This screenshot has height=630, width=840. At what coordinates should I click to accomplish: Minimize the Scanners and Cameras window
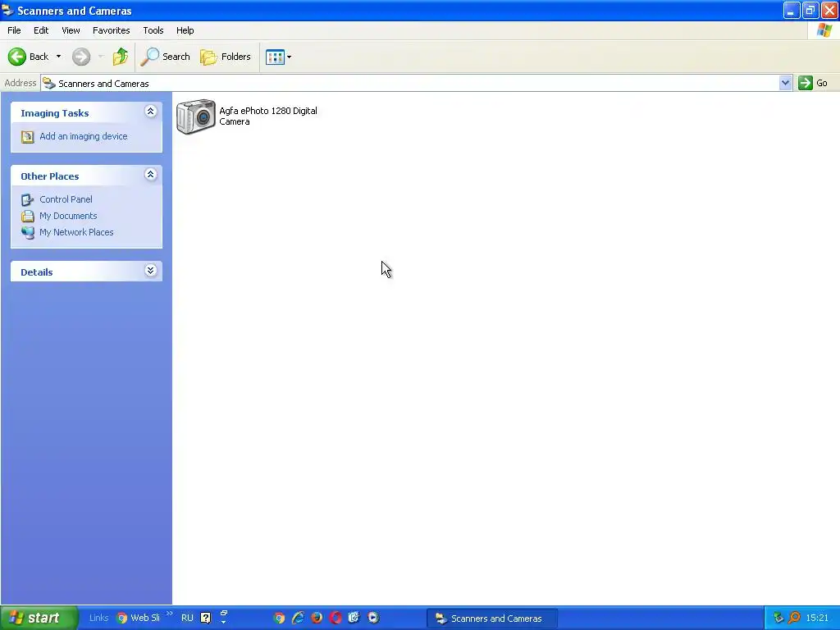pos(792,10)
